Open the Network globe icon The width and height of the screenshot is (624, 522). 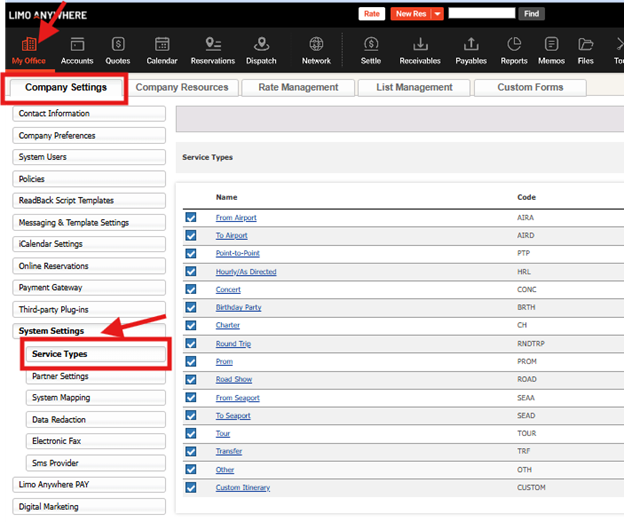click(316, 45)
